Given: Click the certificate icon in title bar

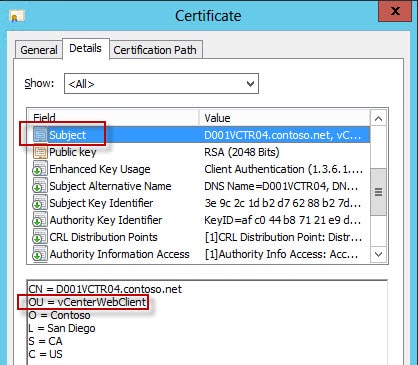Looking at the screenshot, I should click(17, 16).
